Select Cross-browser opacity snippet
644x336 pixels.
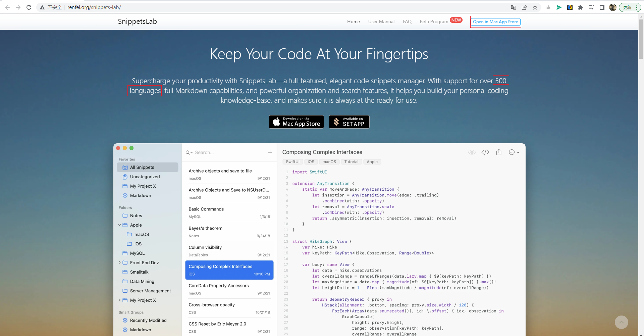[x=229, y=308]
